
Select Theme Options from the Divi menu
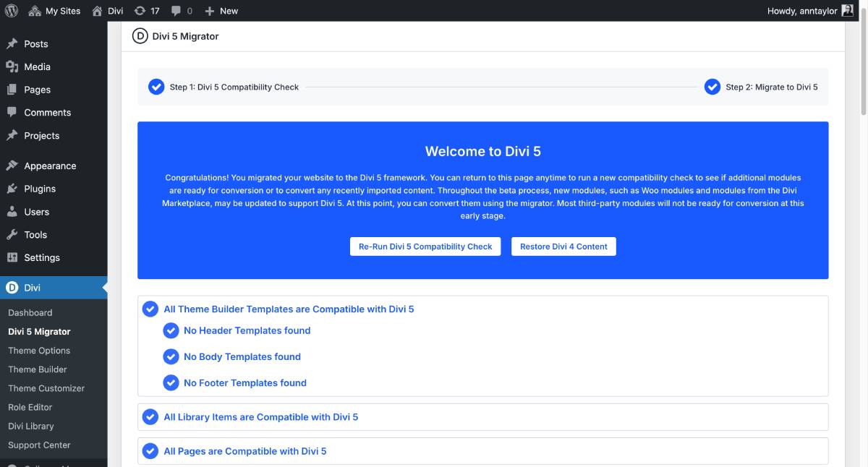tap(39, 351)
